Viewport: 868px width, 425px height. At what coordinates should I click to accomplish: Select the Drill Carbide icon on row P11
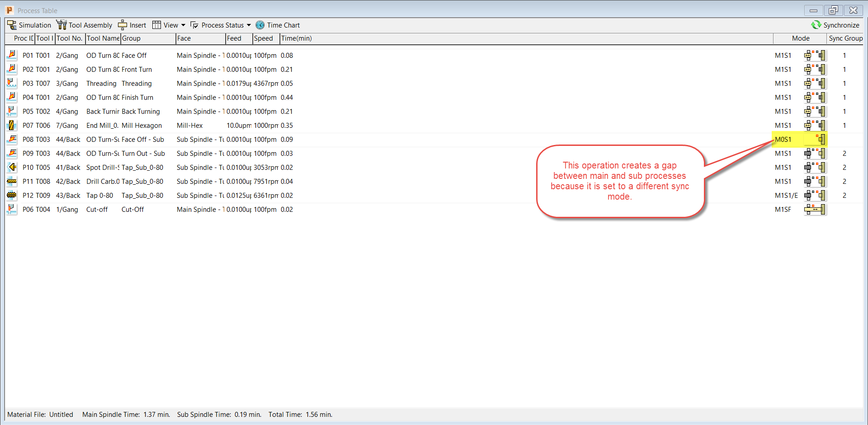pos(12,181)
